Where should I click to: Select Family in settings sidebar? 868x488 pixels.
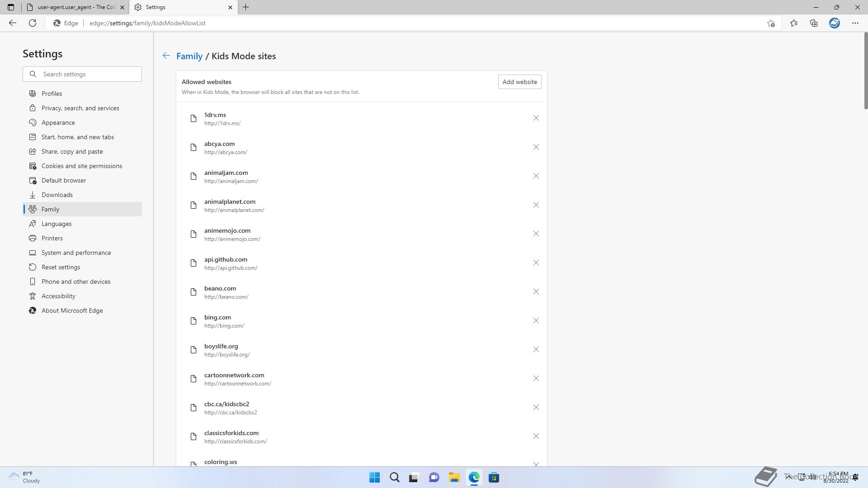82,209
